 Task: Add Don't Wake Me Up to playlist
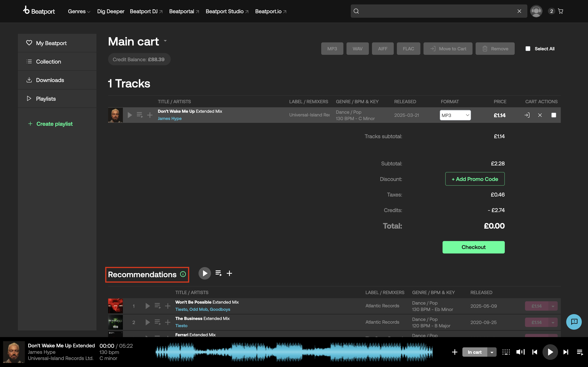point(150,115)
